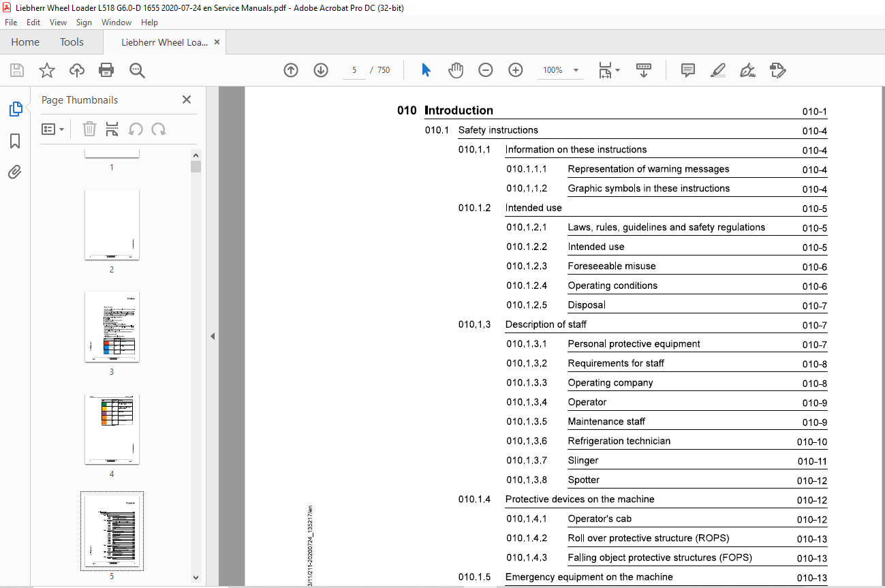This screenshot has height=588, width=885.
Task: Select page 4 thumbnail
Action: click(x=112, y=429)
